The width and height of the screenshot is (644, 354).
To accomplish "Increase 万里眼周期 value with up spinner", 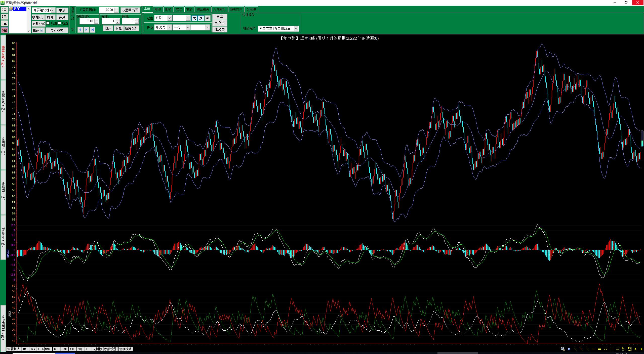I will (x=116, y=9).
